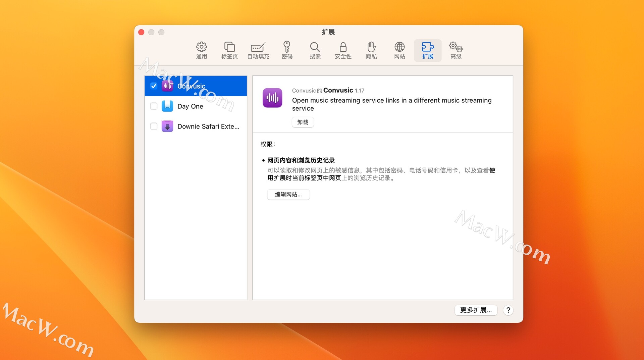
Task: Click the Downnie Safari Extension icon
Action: [167, 126]
